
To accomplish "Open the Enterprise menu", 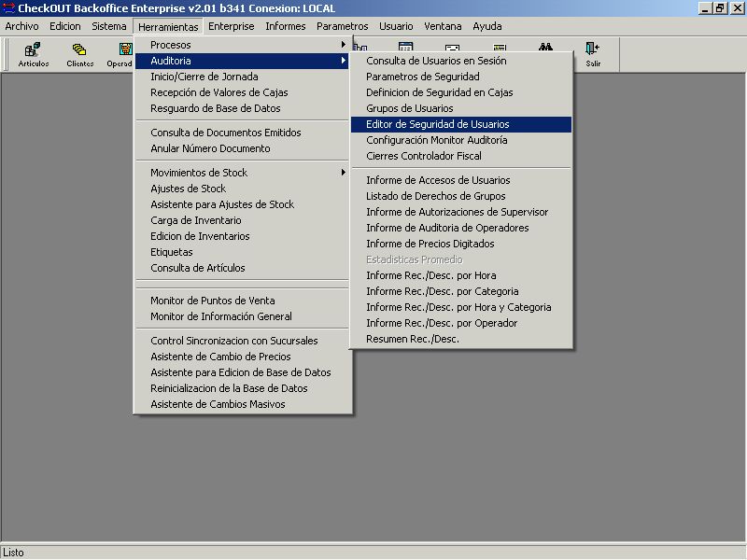I will (231, 26).
